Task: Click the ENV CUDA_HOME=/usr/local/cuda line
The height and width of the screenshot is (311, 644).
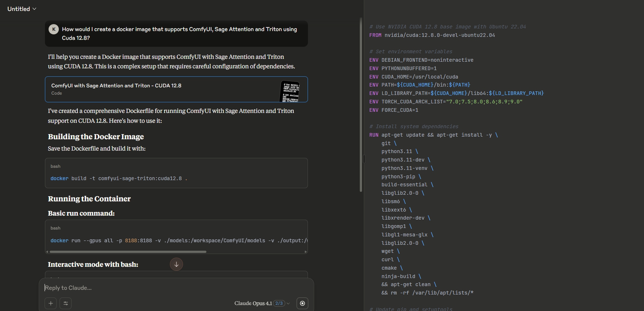Action: tap(414, 77)
